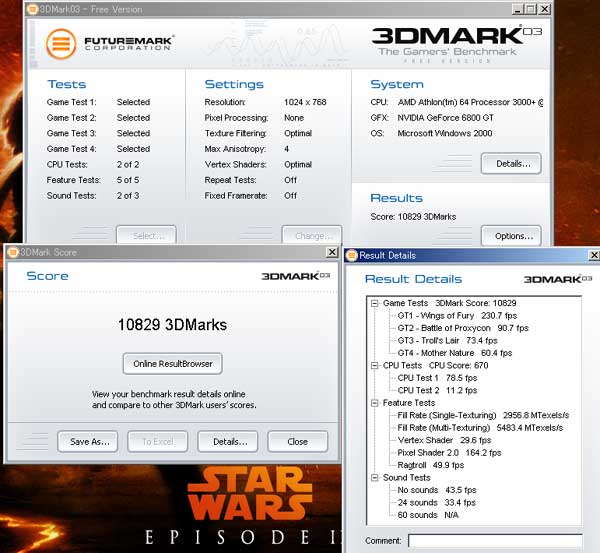Select Fill Rate (Multi-Texturing) row
Screen dimensions: 600x553
480,428
